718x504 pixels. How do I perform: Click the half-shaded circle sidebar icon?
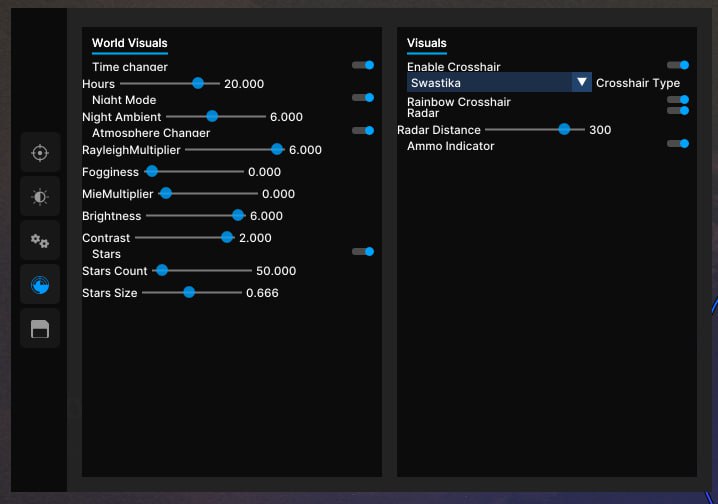coord(40,197)
